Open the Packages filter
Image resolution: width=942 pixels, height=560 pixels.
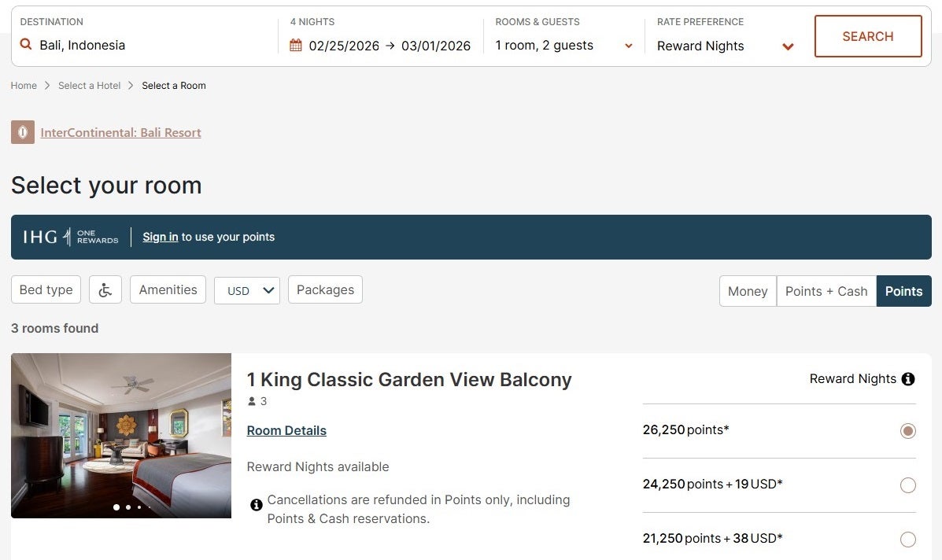[x=325, y=290]
